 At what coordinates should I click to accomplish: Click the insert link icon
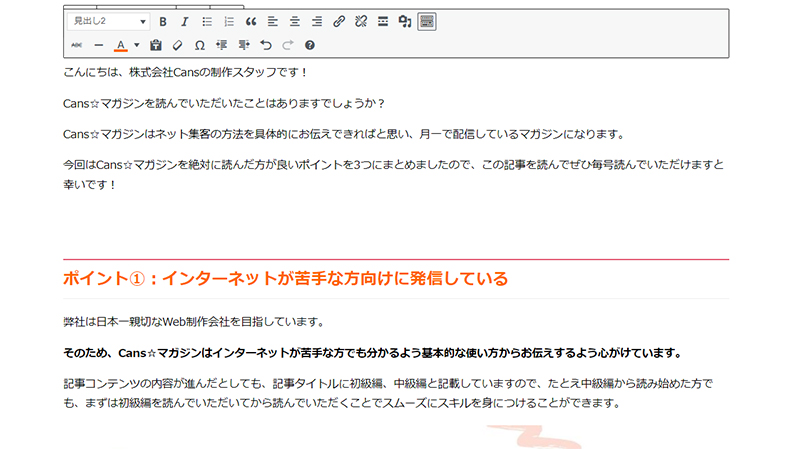[x=339, y=21]
